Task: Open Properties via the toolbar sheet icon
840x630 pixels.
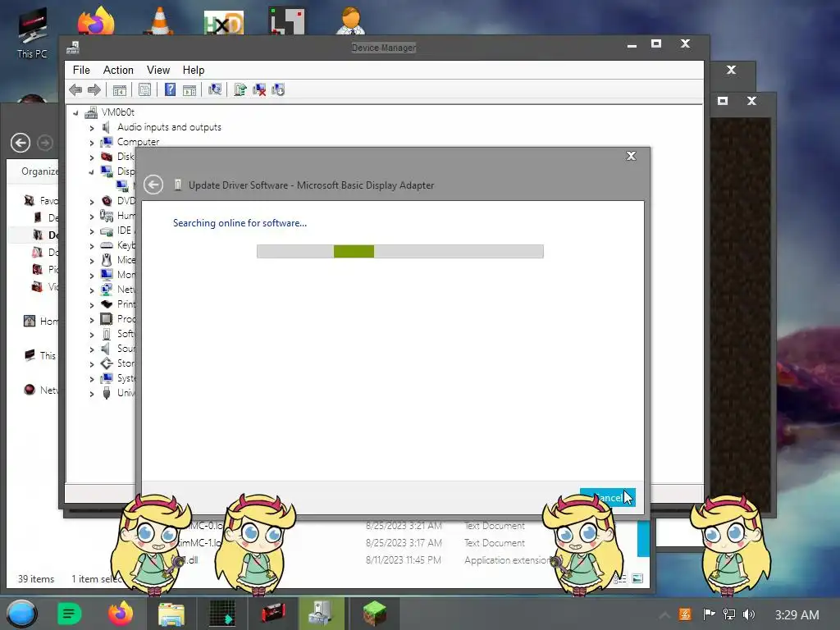Action: pos(144,90)
